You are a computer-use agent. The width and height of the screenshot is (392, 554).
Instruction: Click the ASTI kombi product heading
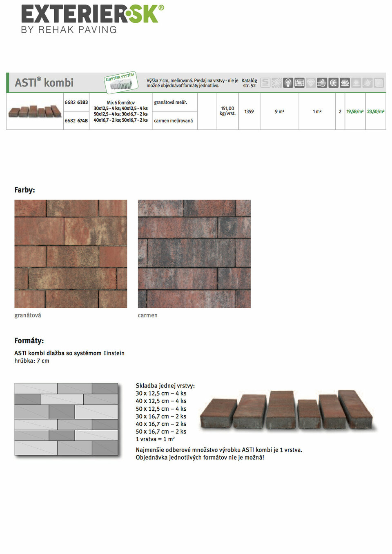tap(44, 82)
